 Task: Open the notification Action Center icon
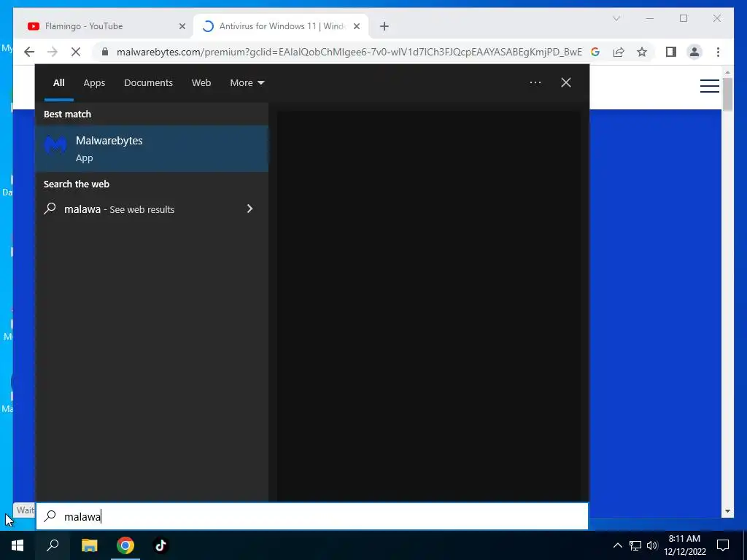pyautogui.click(x=723, y=545)
